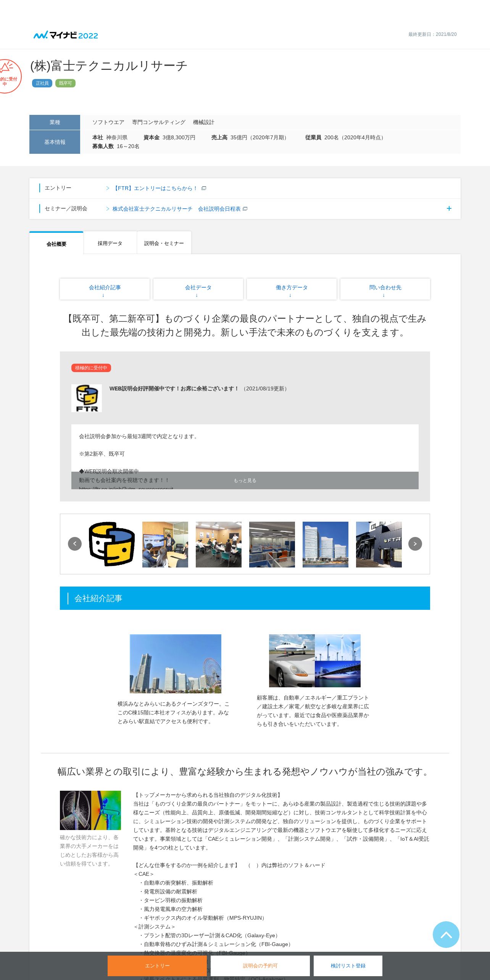The height and width of the screenshot is (980, 490).
Task: Switch to the 説明会・セミナー tab
Action: [x=164, y=243]
